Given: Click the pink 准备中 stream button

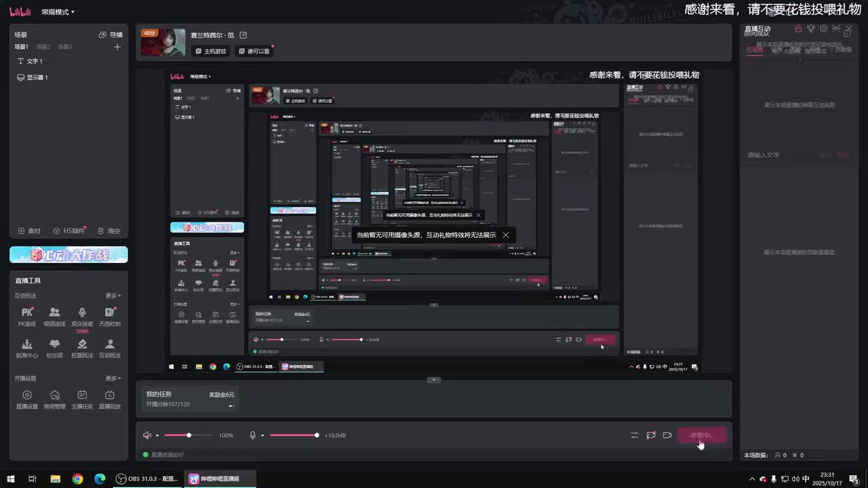Looking at the screenshot, I should pos(701,435).
